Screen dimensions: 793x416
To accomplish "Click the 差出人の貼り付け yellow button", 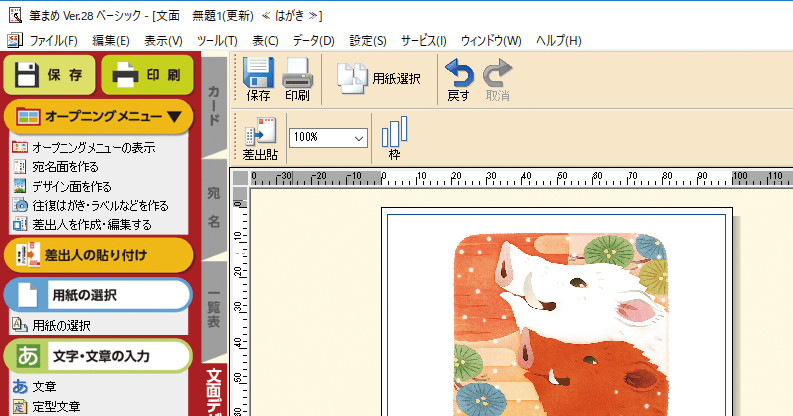I will point(98,255).
